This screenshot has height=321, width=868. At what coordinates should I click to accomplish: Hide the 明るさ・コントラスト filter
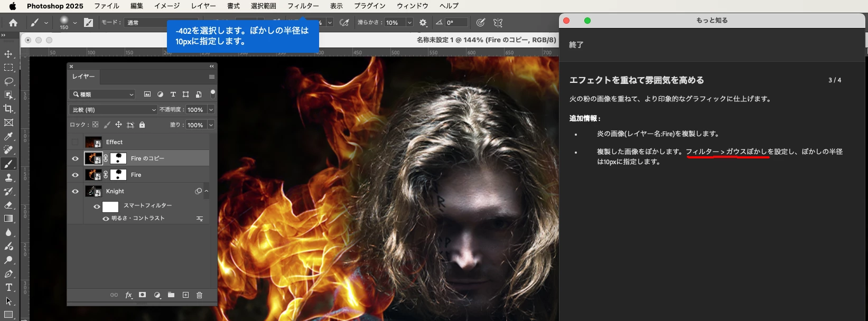[x=106, y=219]
